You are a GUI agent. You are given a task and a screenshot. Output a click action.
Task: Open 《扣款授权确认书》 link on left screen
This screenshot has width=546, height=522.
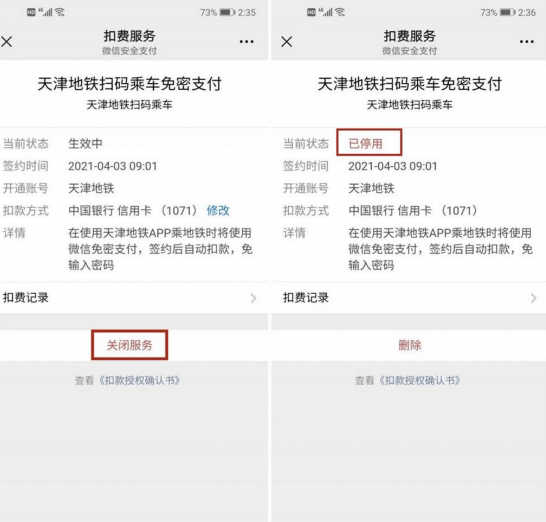tap(139, 380)
